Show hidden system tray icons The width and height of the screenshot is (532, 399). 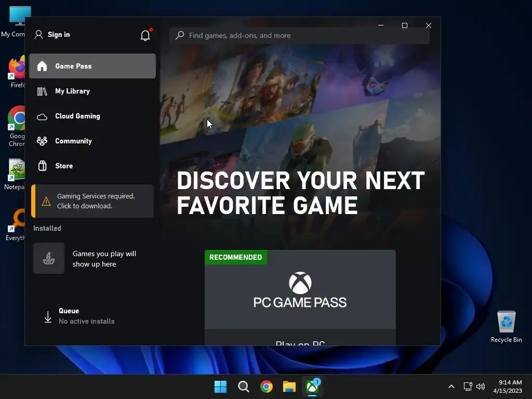[451, 387]
